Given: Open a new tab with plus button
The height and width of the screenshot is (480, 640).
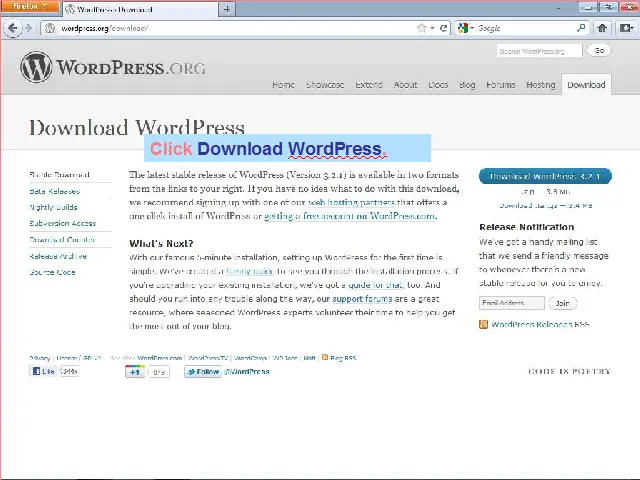Looking at the screenshot, I should pos(227,9).
